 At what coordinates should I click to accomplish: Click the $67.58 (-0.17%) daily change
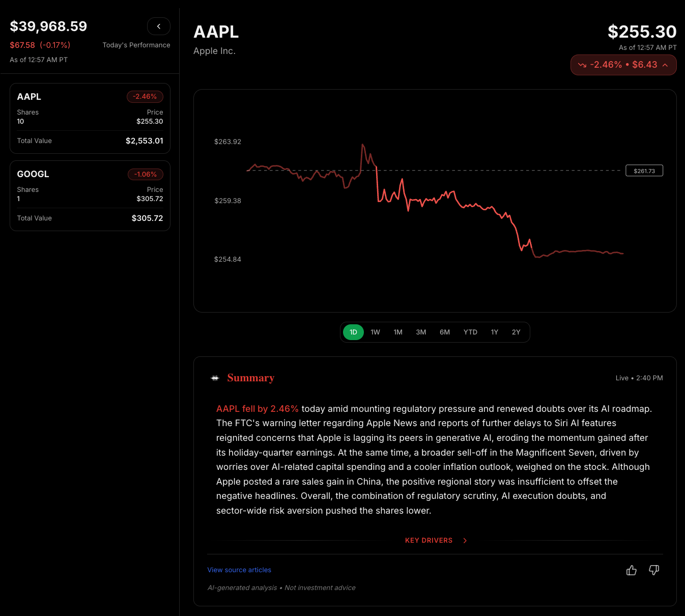(40, 45)
